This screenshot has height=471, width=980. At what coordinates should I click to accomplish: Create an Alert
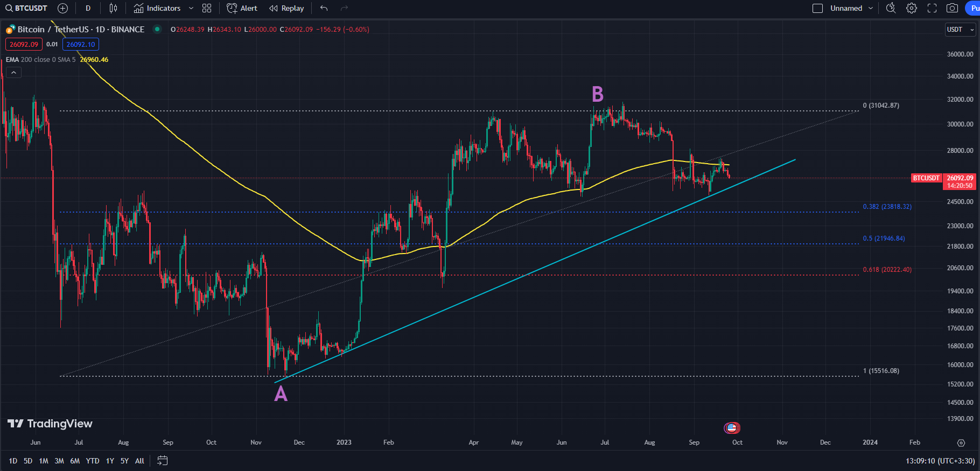pyautogui.click(x=242, y=8)
